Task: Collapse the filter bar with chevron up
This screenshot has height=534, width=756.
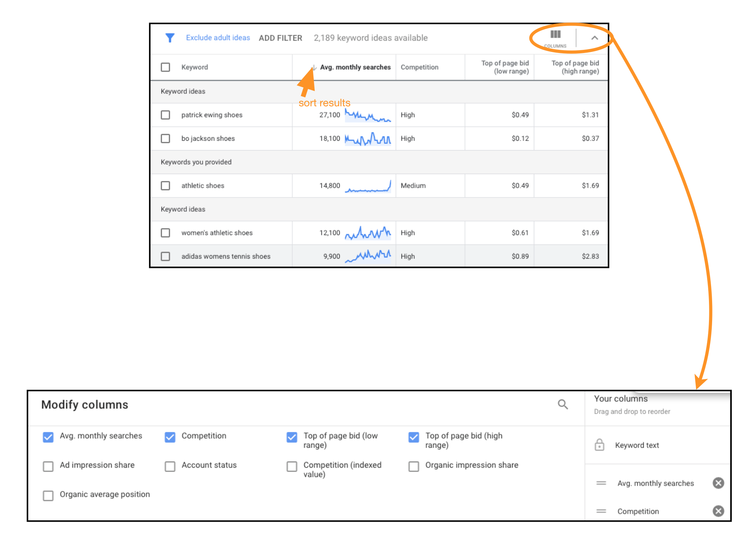Action: tap(595, 38)
